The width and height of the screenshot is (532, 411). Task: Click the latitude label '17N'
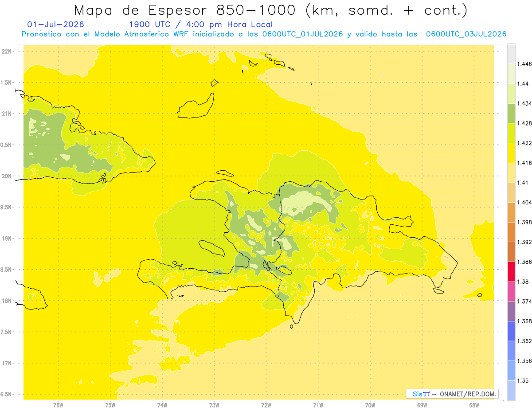7,363
